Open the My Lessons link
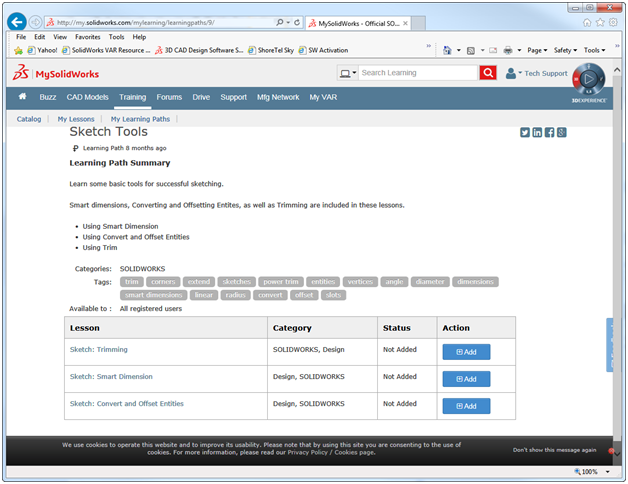The width and height of the screenshot is (628, 484). tap(76, 119)
